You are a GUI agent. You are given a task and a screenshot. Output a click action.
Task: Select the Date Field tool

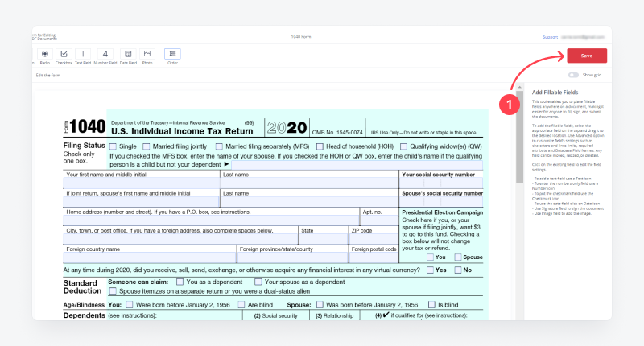click(x=128, y=54)
